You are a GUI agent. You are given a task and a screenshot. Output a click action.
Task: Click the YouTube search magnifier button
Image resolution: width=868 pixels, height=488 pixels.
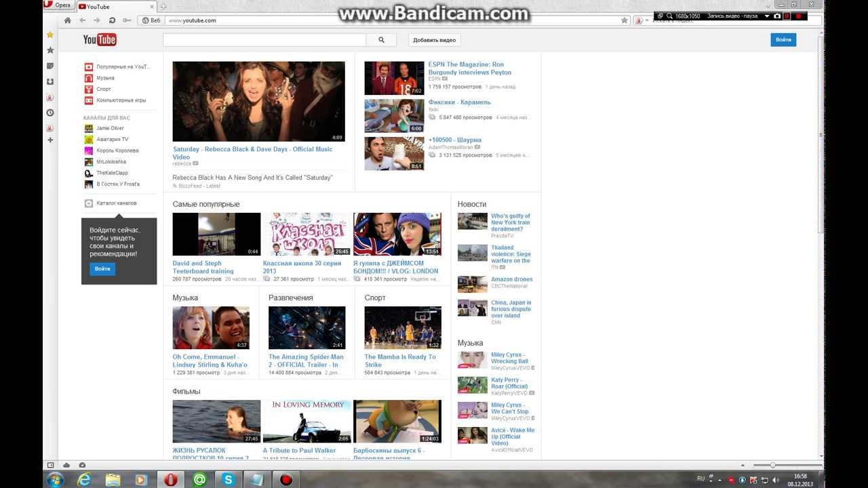[381, 40]
